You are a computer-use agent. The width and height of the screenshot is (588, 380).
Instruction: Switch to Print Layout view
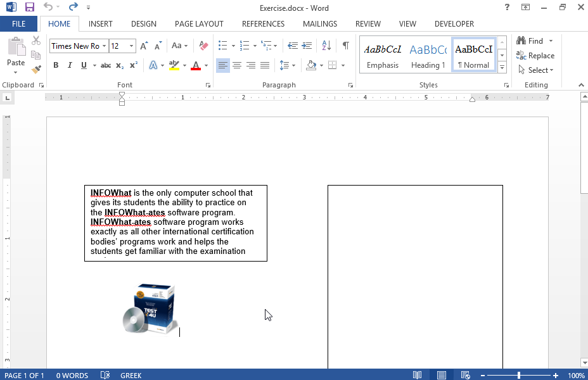tap(442, 375)
